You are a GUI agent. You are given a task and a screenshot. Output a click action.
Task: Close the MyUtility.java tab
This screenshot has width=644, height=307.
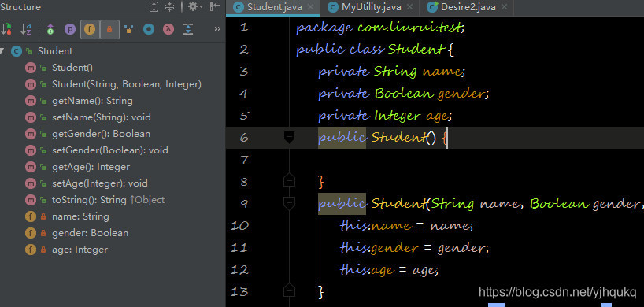[409, 7]
